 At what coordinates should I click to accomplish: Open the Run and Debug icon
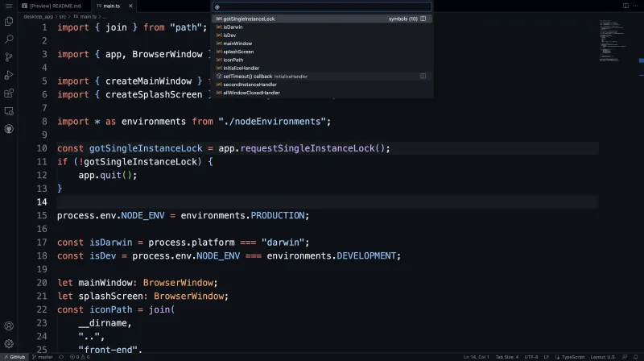point(9,75)
